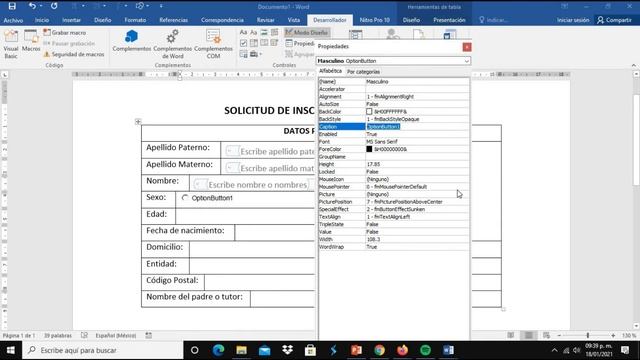The height and width of the screenshot is (360, 640).
Task: Open the Macros dialog
Action: (31, 41)
